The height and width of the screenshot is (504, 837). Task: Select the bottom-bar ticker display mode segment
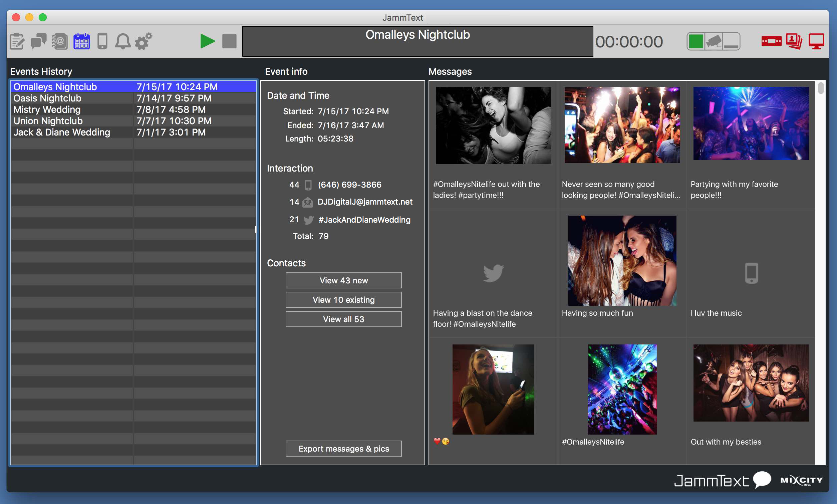731,41
